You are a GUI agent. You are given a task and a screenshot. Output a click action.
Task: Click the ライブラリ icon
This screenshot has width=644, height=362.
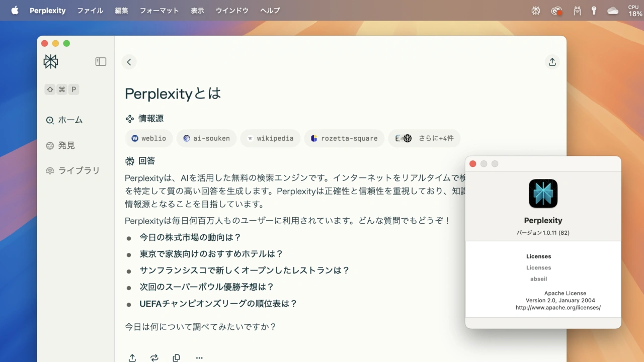click(x=50, y=171)
